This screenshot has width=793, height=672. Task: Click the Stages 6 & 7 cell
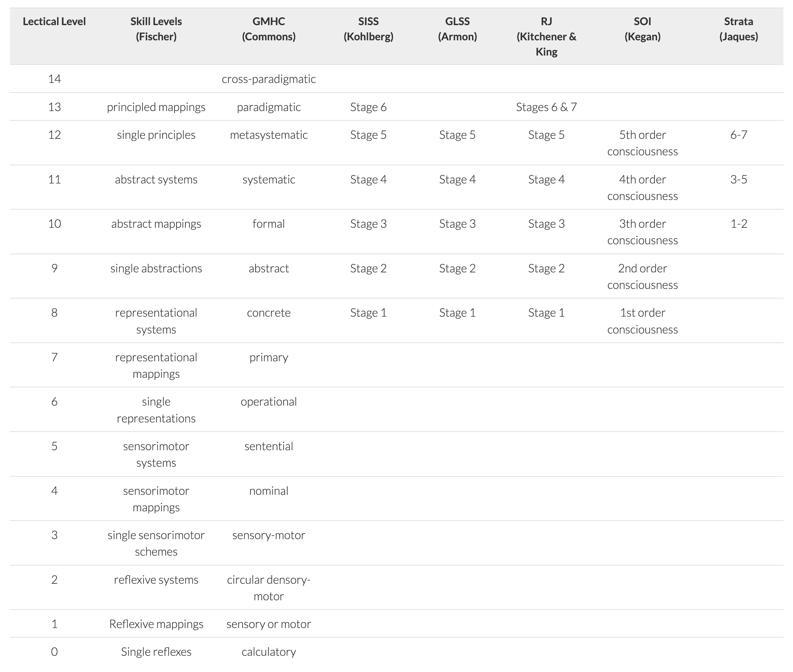[x=546, y=107]
